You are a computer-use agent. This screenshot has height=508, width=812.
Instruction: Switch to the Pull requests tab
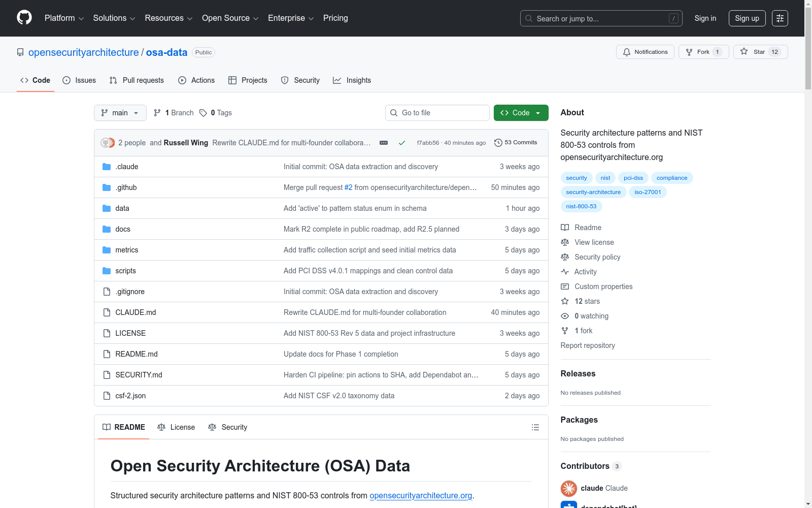(x=137, y=80)
